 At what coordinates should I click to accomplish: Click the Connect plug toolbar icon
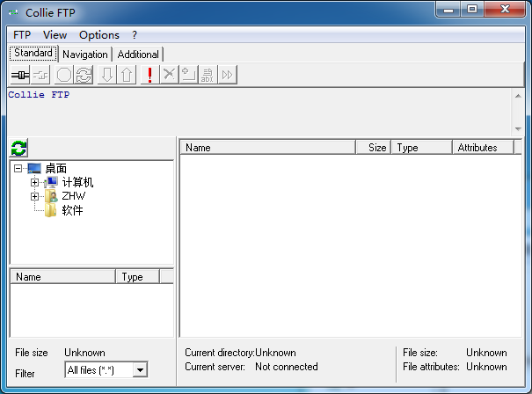(20, 75)
